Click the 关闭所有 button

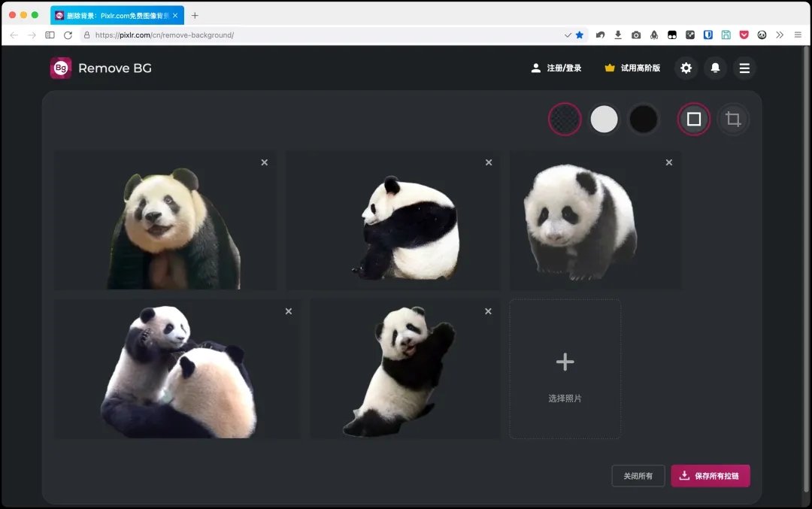pyautogui.click(x=638, y=476)
